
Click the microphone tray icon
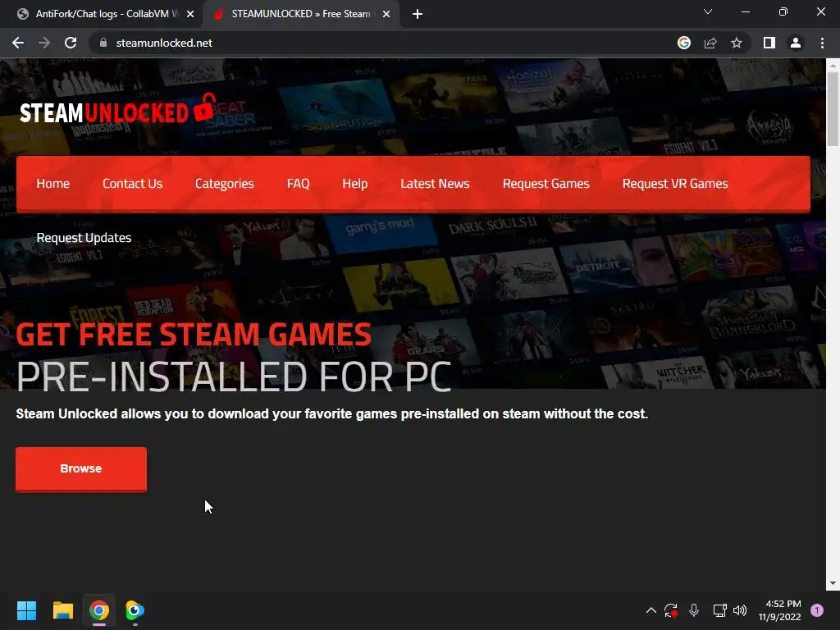pos(694,610)
